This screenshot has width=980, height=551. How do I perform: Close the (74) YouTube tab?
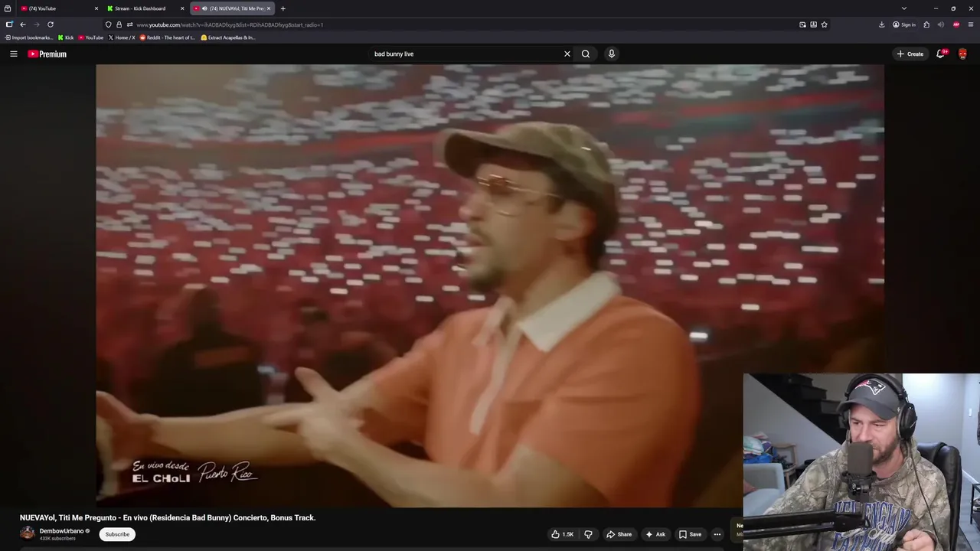[96, 8]
